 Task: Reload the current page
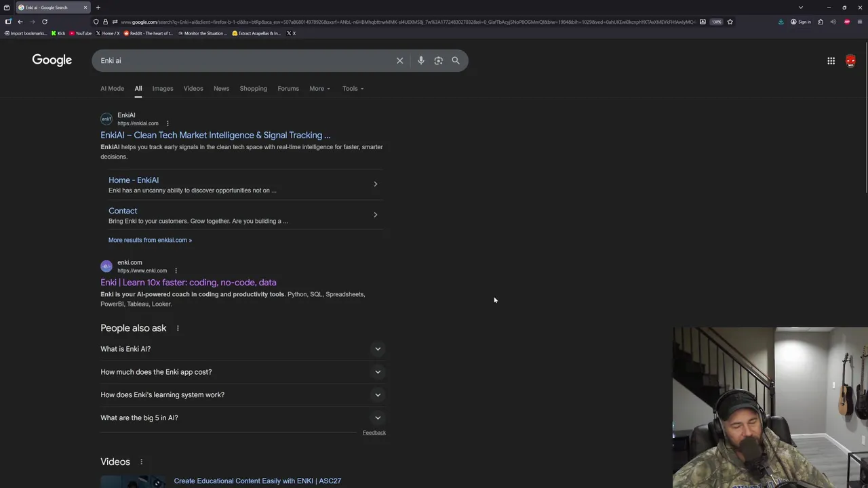(45, 22)
